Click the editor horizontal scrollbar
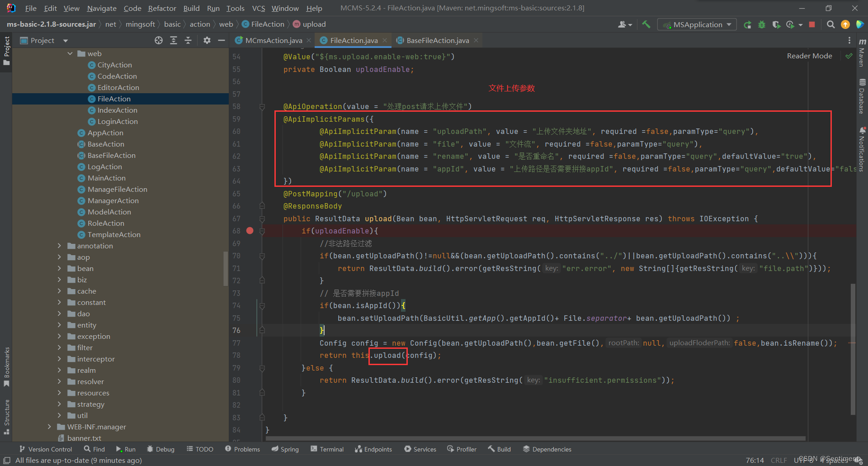The width and height of the screenshot is (868, 466). 536,438
